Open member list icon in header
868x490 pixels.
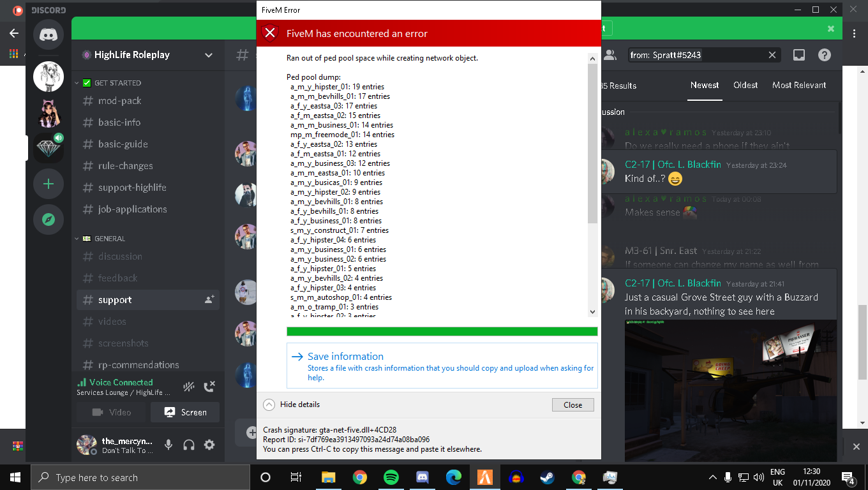610,55
